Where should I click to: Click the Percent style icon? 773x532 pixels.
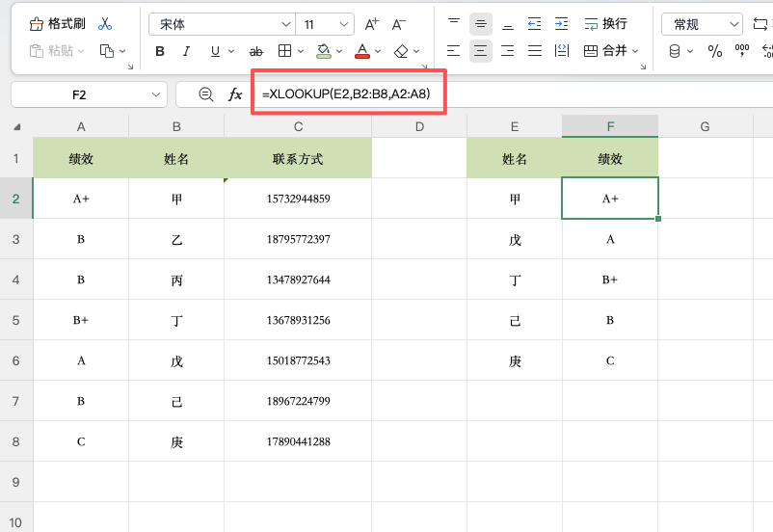715,51
